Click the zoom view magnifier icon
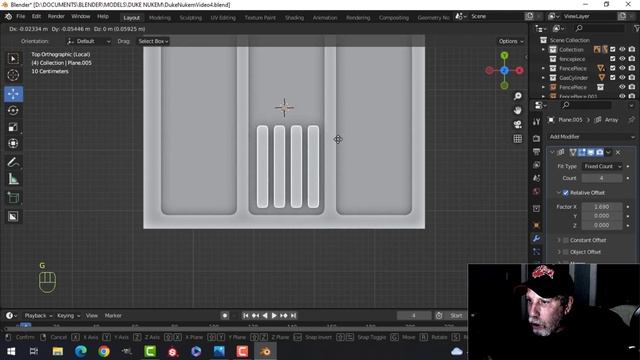Screen dimensions: 640x360 518,96
